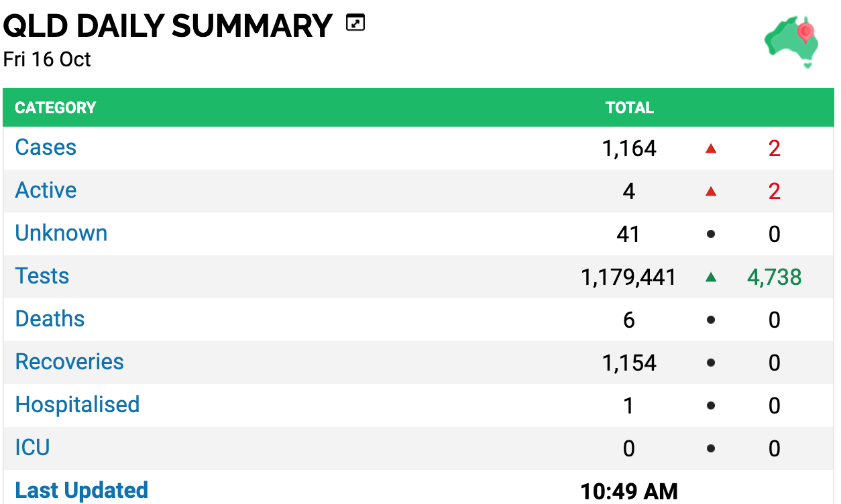
Task: Open the Unknown category link
Action: [61, 233]
